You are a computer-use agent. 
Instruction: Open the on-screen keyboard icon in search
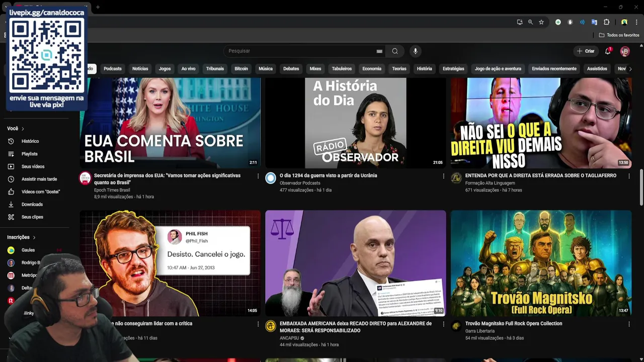pyautogui.click(x=379, y=51)
